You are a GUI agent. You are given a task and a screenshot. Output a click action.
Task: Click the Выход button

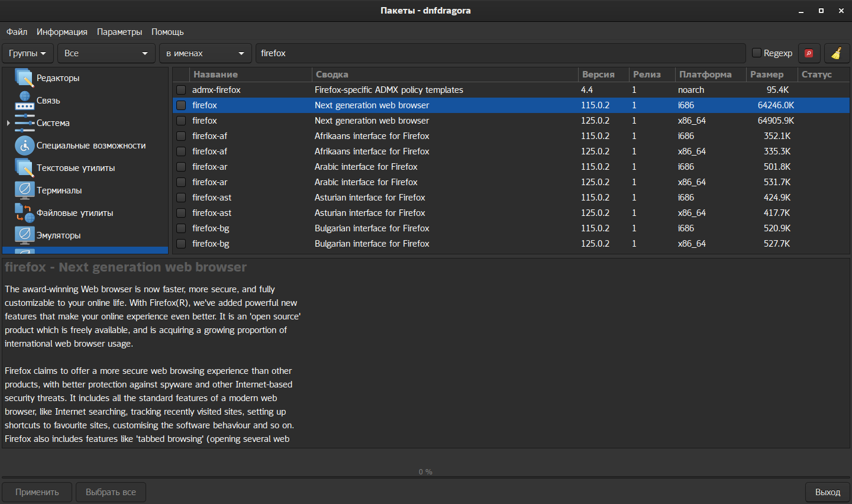click(x=827, y=492)
